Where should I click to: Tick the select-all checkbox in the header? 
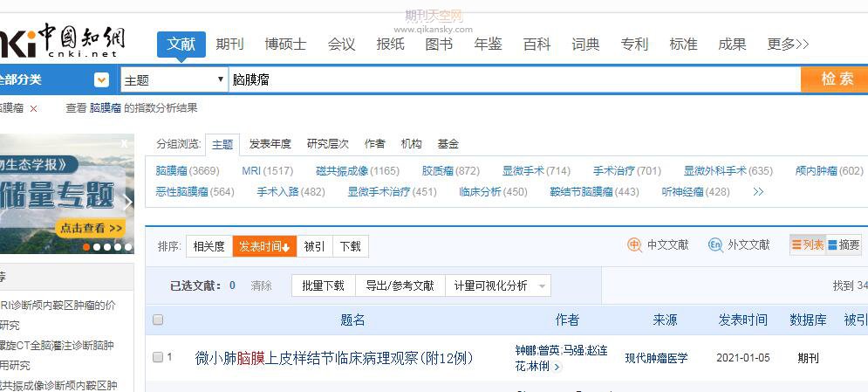tap(158, 320)
